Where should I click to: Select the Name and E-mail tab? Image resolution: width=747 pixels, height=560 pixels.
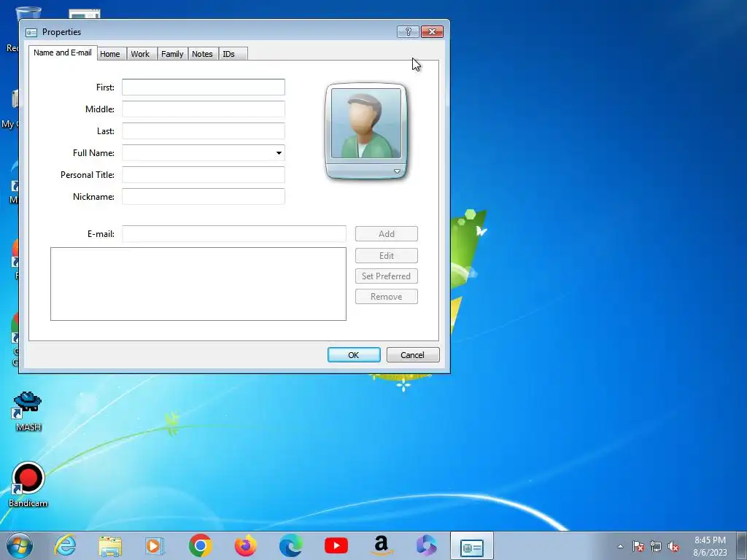point(63,52)
